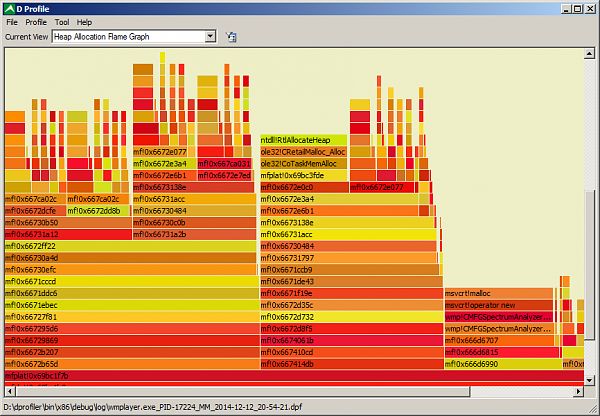Image resolution: width=600 pixels, height=416 pixels.
Task: Expand the Current View dropdown arrow
Action: tap(210, 36)
